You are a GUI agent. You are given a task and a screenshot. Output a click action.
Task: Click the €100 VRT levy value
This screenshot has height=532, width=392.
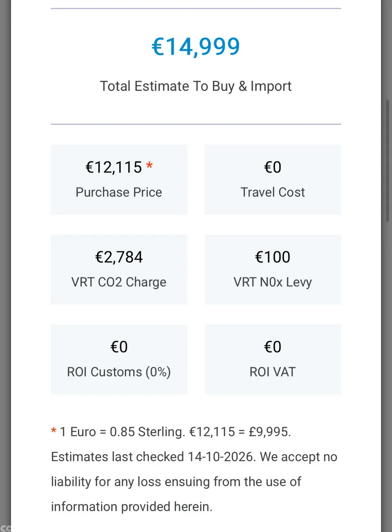click(273, 257)
